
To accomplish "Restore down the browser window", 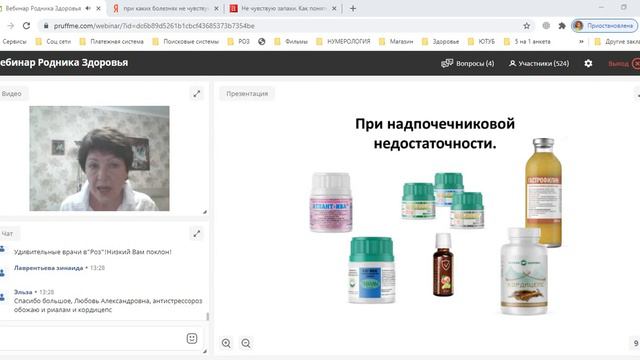I will [x=624, y=7].
